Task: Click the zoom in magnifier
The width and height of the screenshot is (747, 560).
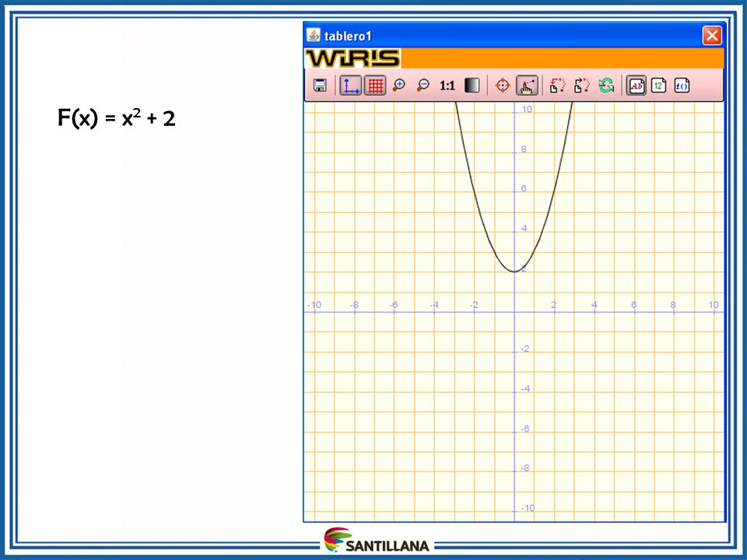Action: [x=398, y=86]
